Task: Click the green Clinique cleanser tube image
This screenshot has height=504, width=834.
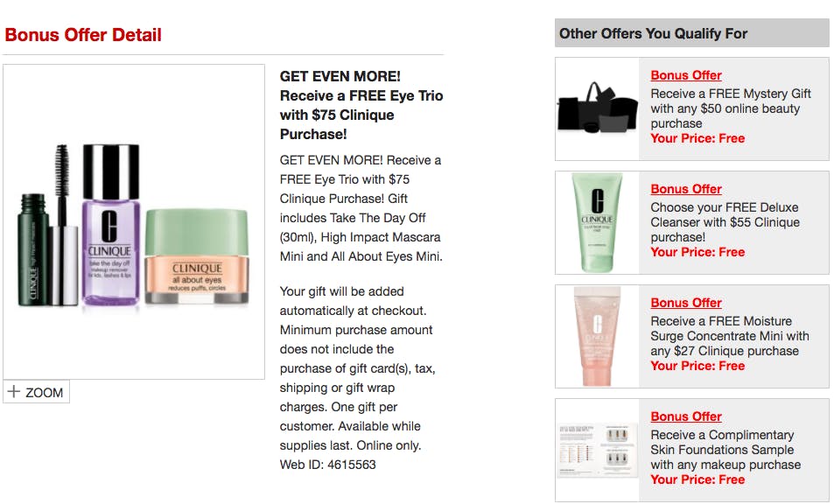Action: click(597, 222)
